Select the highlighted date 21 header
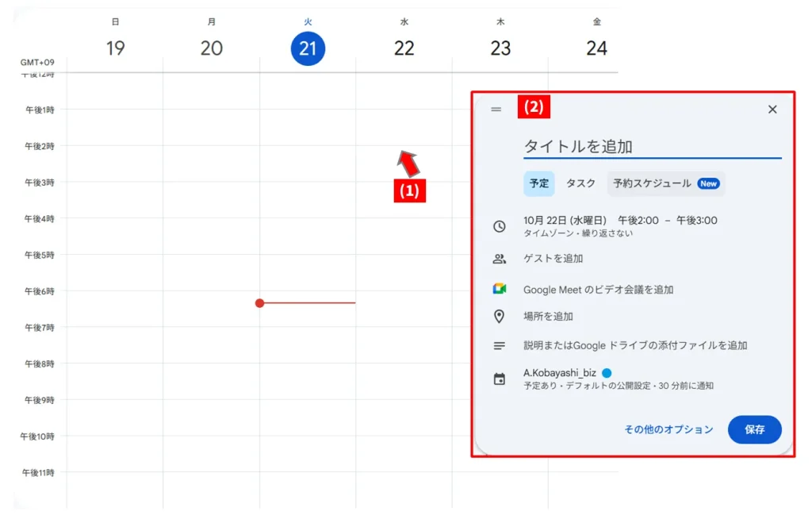The image size is (812, 523). point(308,48)
